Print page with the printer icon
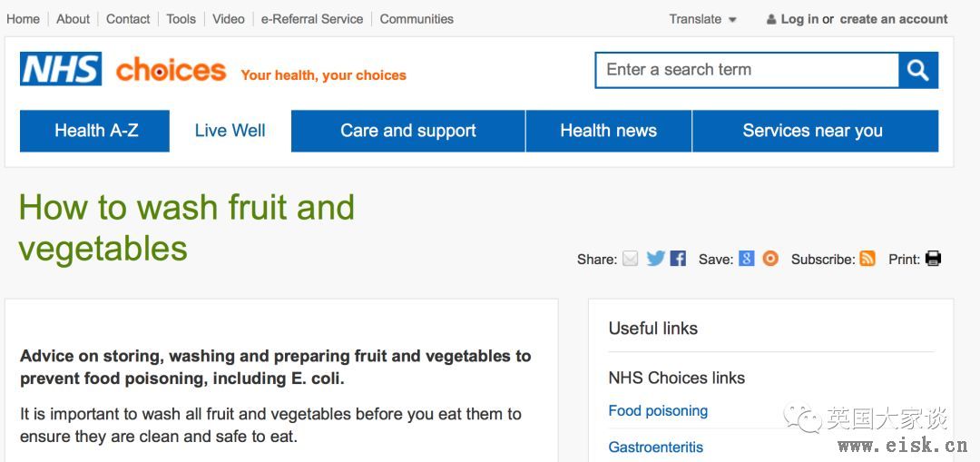980x462 pixels. pos(933,258)
